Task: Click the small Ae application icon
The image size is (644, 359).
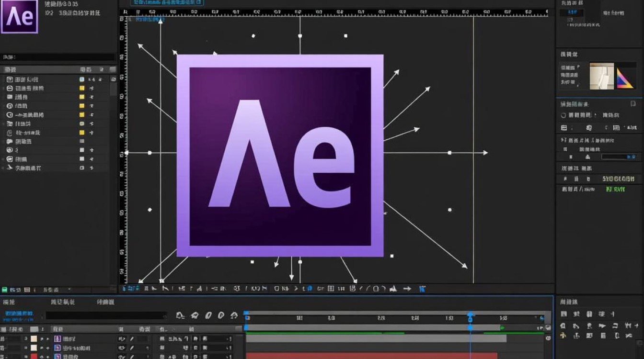Action: pyautogui.click(x=19, y=17)
